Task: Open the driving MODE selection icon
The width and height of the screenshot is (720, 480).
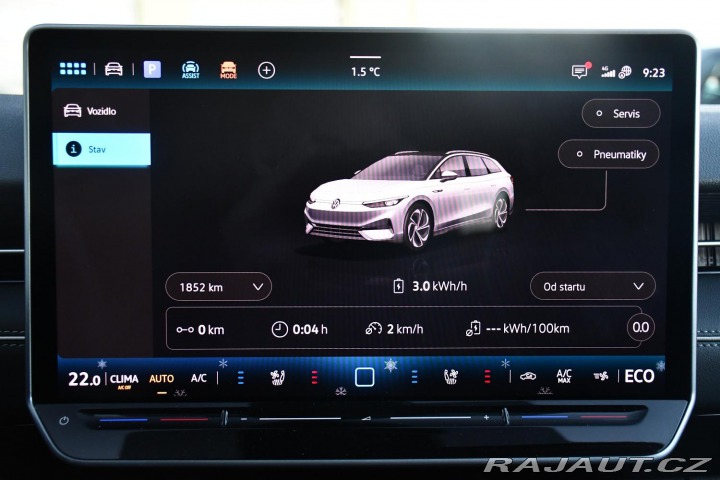Action: (228, 70)
